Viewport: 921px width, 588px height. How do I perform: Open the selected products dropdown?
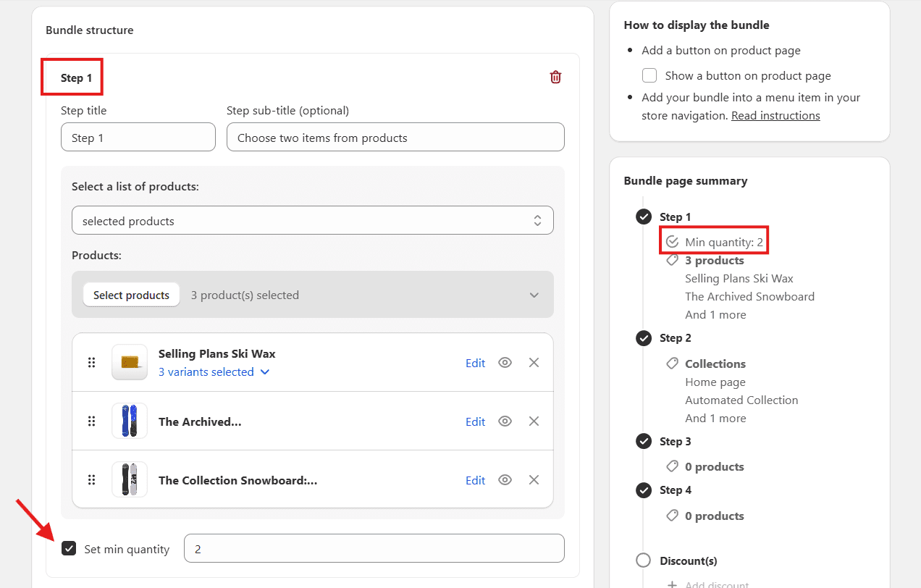[312, 221]
